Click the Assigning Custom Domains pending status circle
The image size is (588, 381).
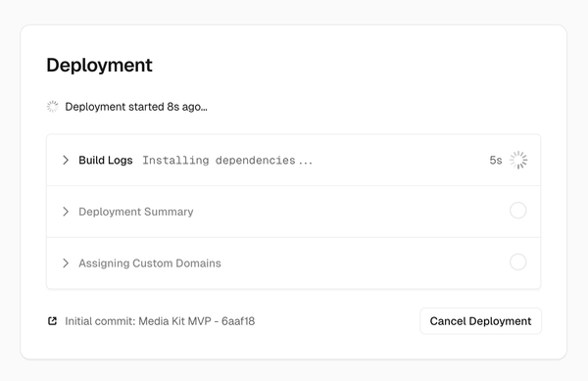(x=517, y=262)
